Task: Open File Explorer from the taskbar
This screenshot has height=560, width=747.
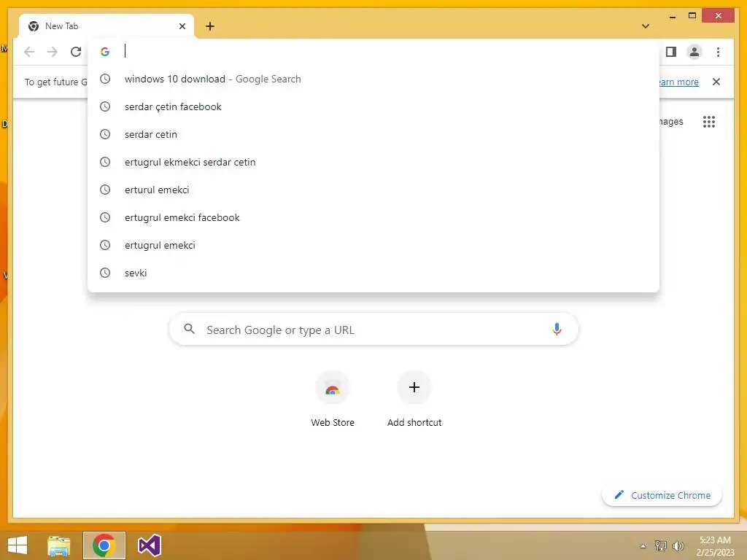Action: tap(58, 545)
